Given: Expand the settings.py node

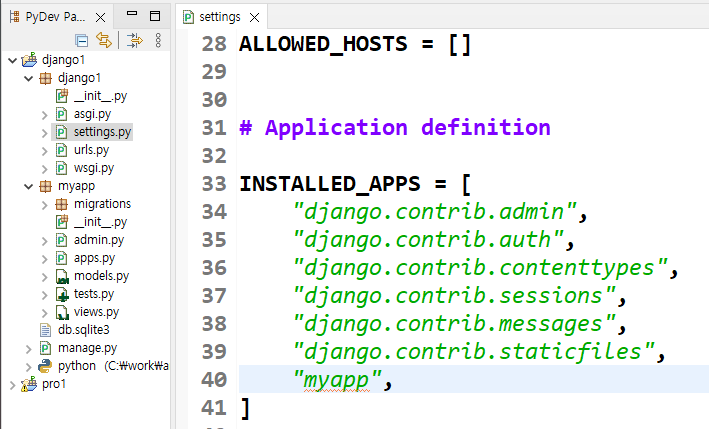Looking at the screenshot, I should pos(44,133).
